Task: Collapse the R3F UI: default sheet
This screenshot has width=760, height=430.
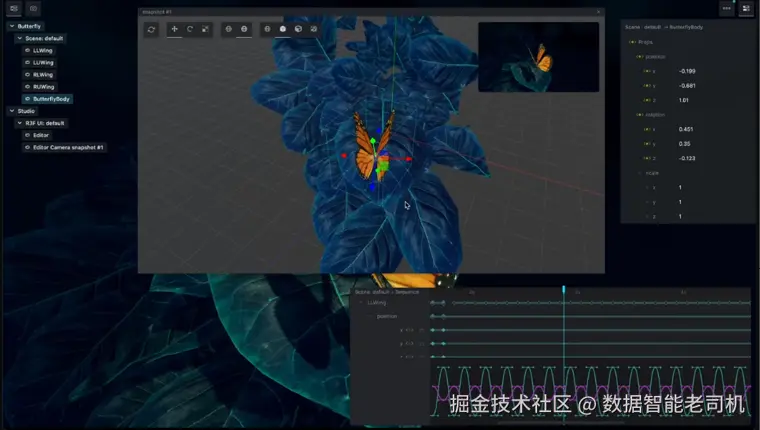Action: pos(20,123)
